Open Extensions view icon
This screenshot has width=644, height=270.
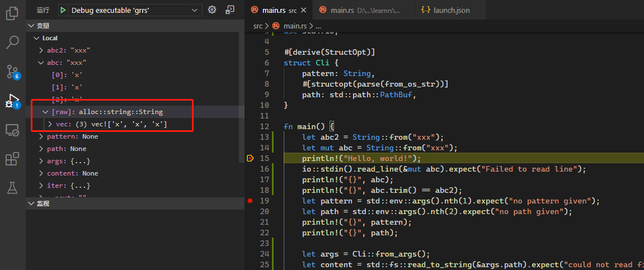pyautogui.click(x=12, y=159)
